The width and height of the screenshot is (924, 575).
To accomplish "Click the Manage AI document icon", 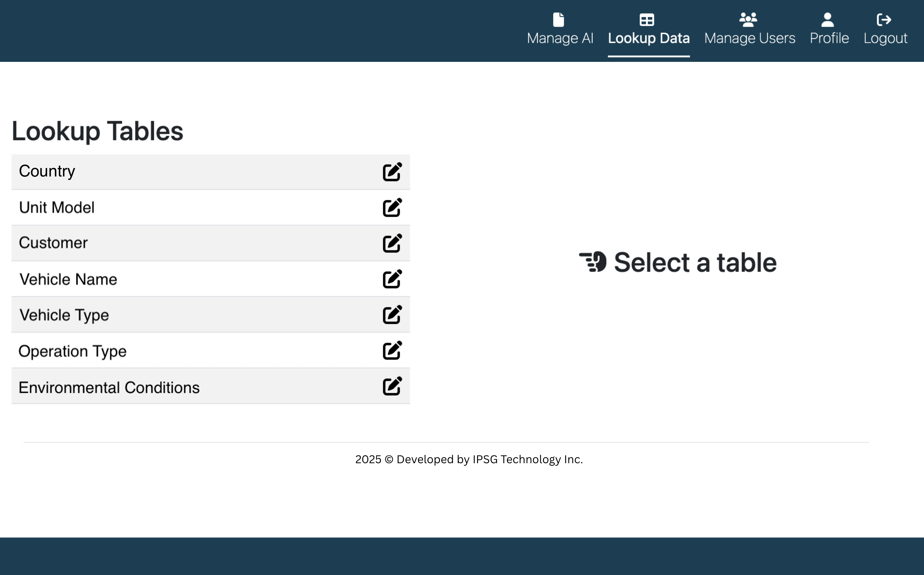I will pyautogui.click(x=558, y=20).
